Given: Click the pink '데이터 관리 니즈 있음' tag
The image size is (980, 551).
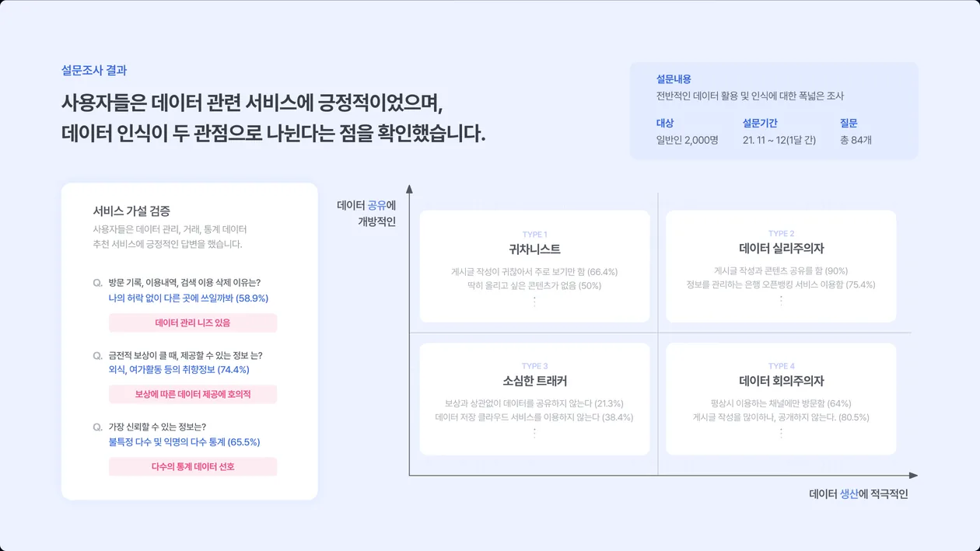Looking at the screenshot, I should (x=193, y=323).
